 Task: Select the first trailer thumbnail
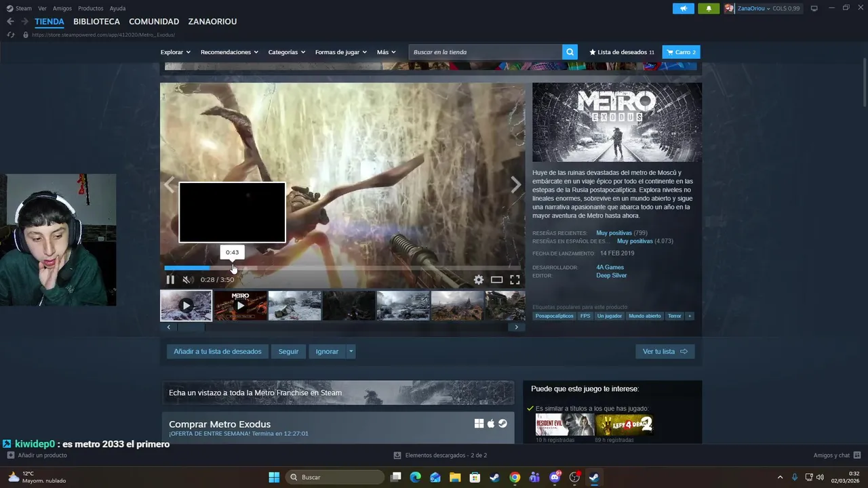tap(186, 306)
